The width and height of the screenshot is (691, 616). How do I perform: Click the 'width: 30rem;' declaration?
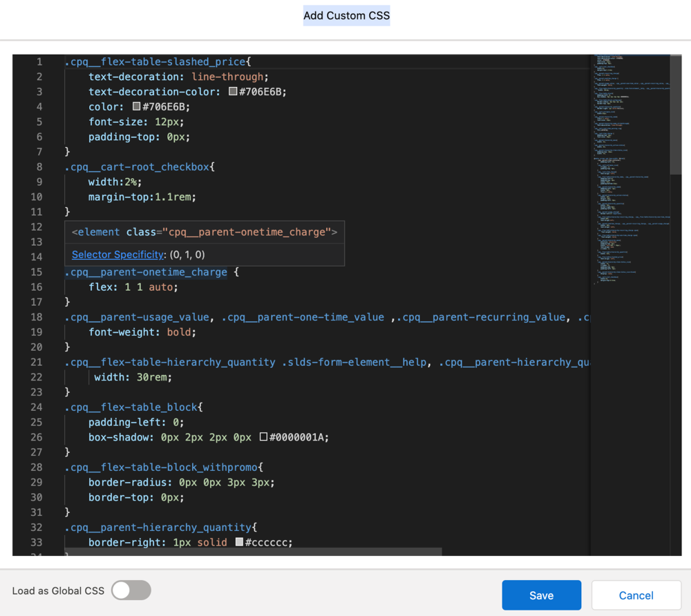133,377
